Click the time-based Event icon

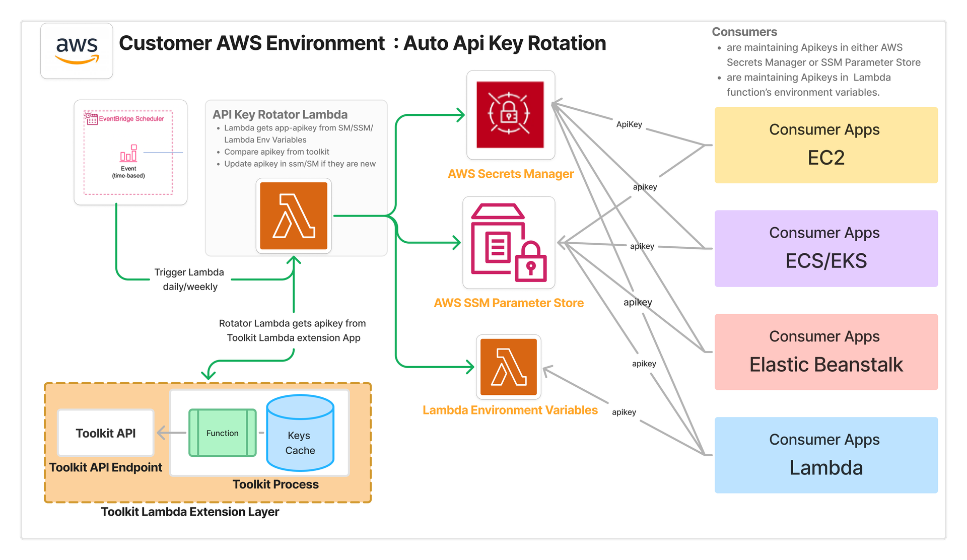128,153
